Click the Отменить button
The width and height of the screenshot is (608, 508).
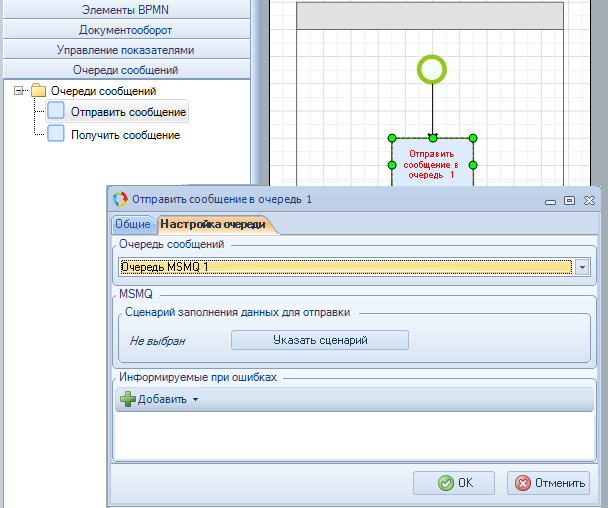549,483
